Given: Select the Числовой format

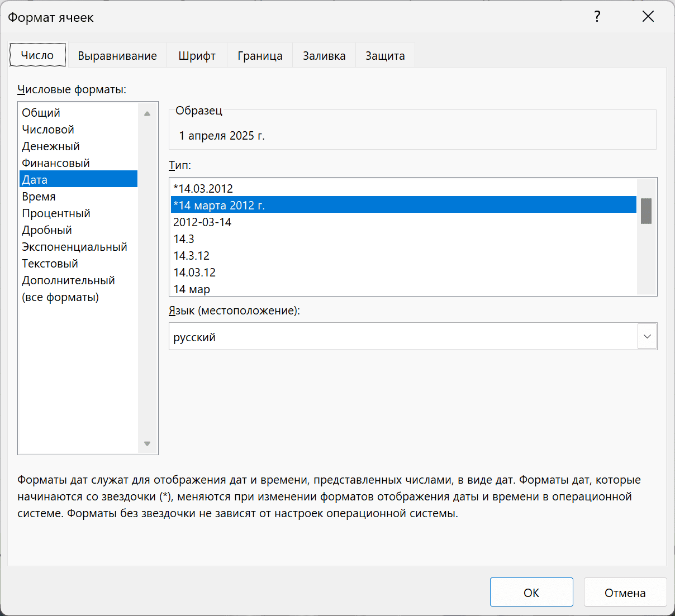Looking at the screenshot, I should pyautogui.click(x=78, y=129).
